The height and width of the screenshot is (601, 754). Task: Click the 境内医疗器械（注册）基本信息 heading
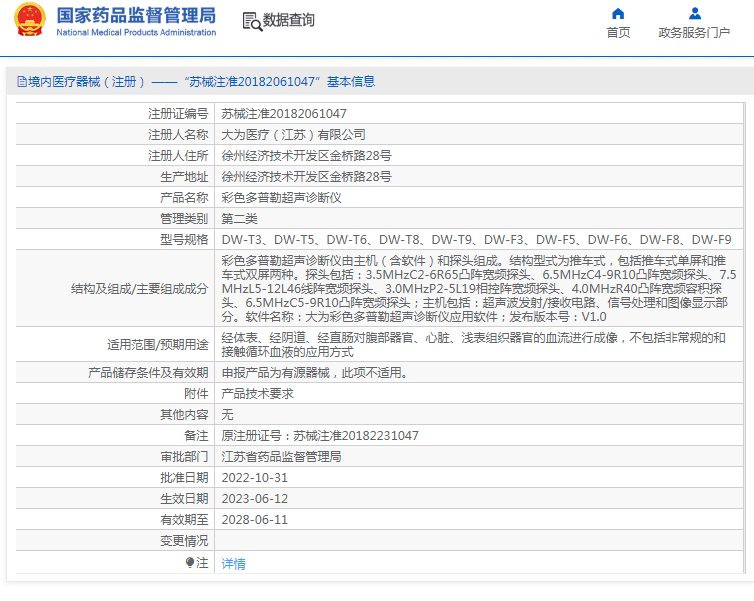tap(196, 82)
